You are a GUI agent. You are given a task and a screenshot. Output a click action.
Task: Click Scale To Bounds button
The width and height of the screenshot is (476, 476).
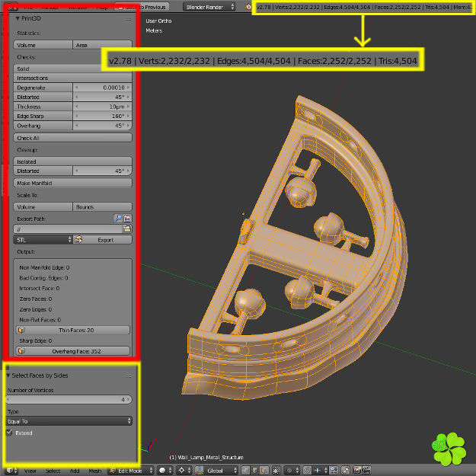coord(103,207)
